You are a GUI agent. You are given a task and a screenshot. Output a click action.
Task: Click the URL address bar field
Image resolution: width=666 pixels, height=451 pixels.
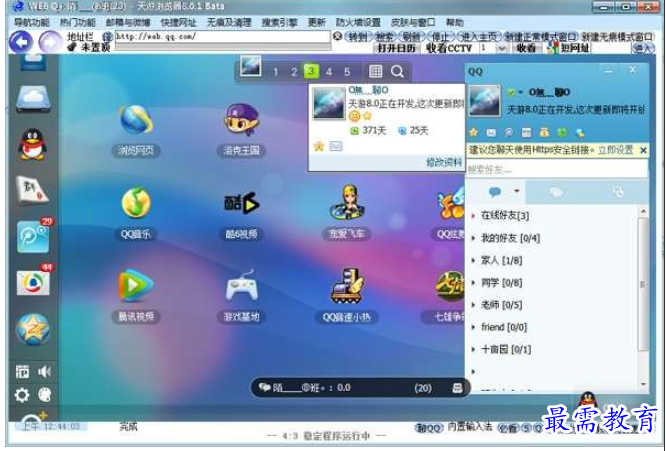(223, 37)
